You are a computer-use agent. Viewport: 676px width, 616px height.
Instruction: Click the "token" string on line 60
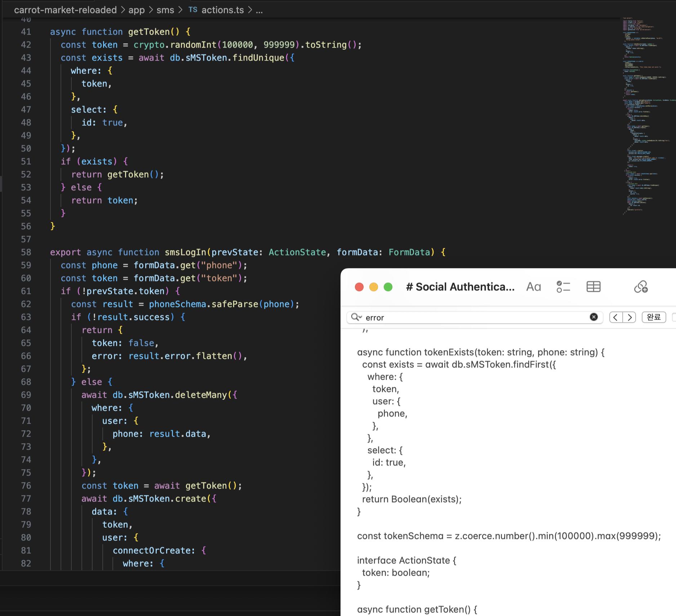(219, 278)
